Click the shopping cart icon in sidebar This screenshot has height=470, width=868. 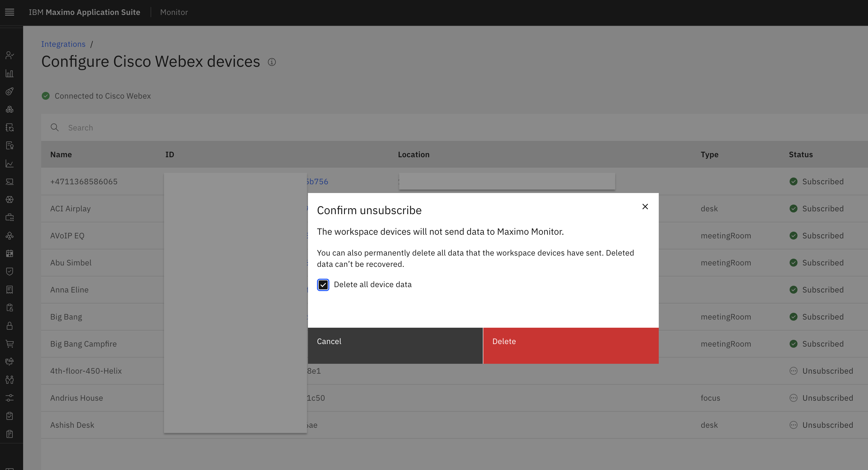point(9,344)
